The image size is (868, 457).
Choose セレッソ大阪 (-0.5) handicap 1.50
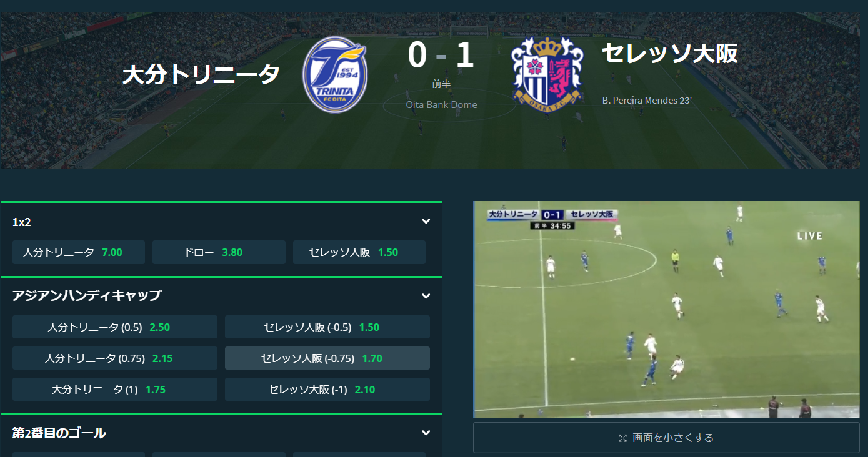[327, 327]
